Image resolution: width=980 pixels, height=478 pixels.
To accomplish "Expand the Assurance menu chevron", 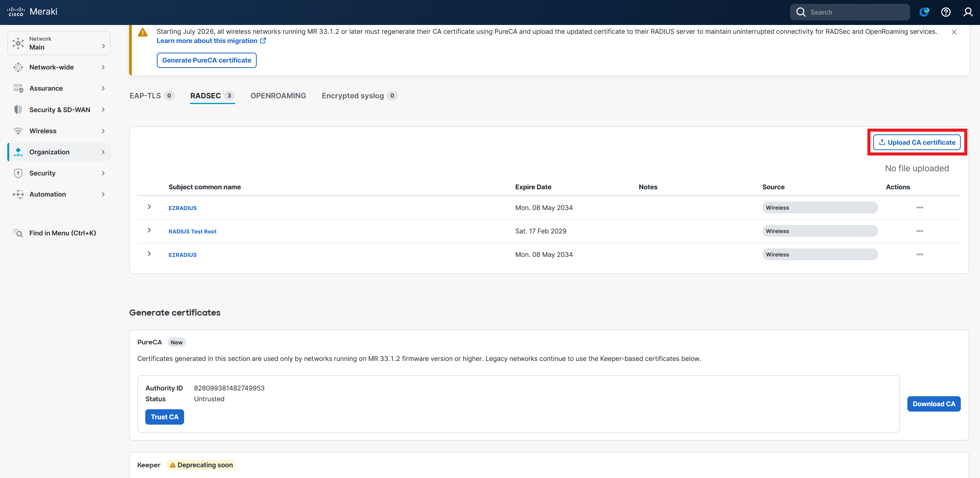I will pyautogui.click(x=103, y=88).
